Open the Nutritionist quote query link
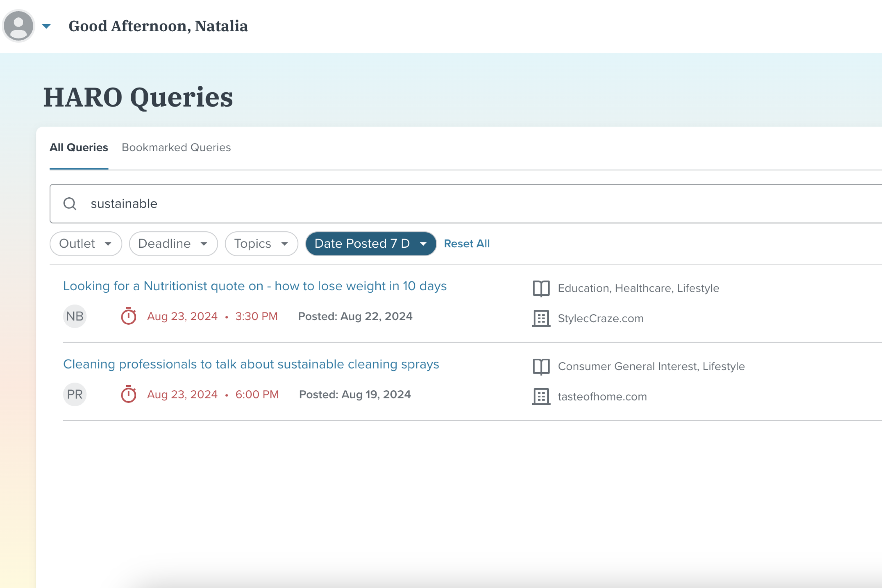Image resolution: width=882 pixels, height=588 pixels. click(255, 286)
